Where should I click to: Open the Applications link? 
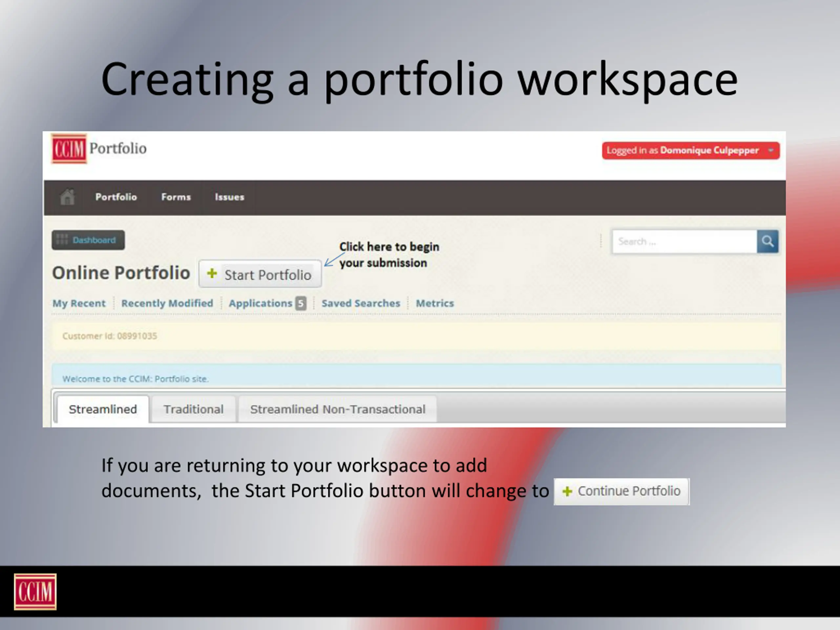pos(261,304)
